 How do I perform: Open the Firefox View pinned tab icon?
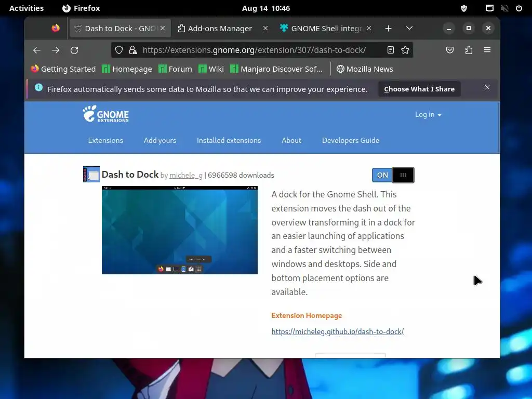[56, 28]
